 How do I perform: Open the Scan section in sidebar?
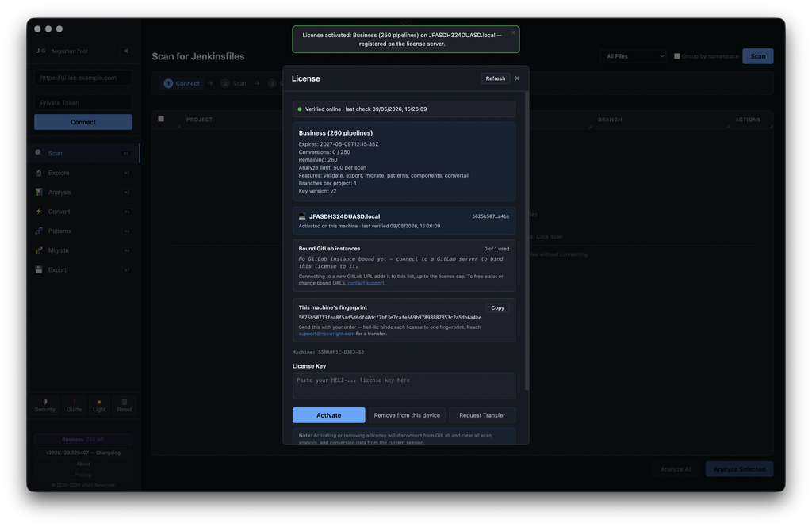[x=82, y=153]
